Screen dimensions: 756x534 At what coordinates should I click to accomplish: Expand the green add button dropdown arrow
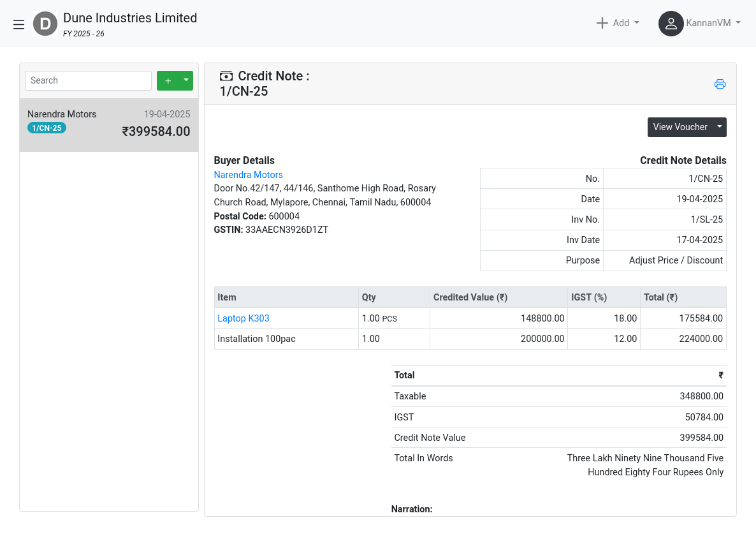(x=186, y=80)
